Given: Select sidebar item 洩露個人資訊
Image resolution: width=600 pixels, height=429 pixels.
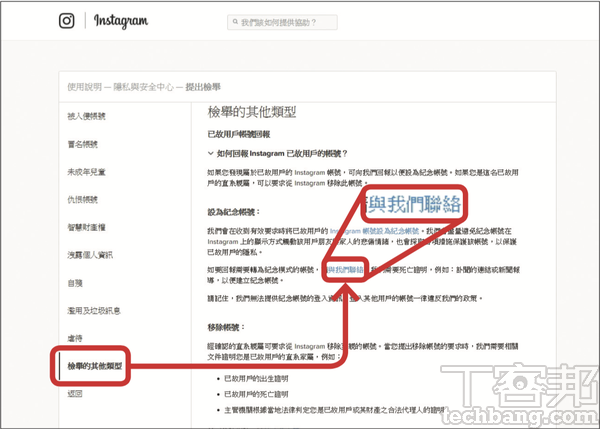Looking at the screenshot, I should (90, 255).
